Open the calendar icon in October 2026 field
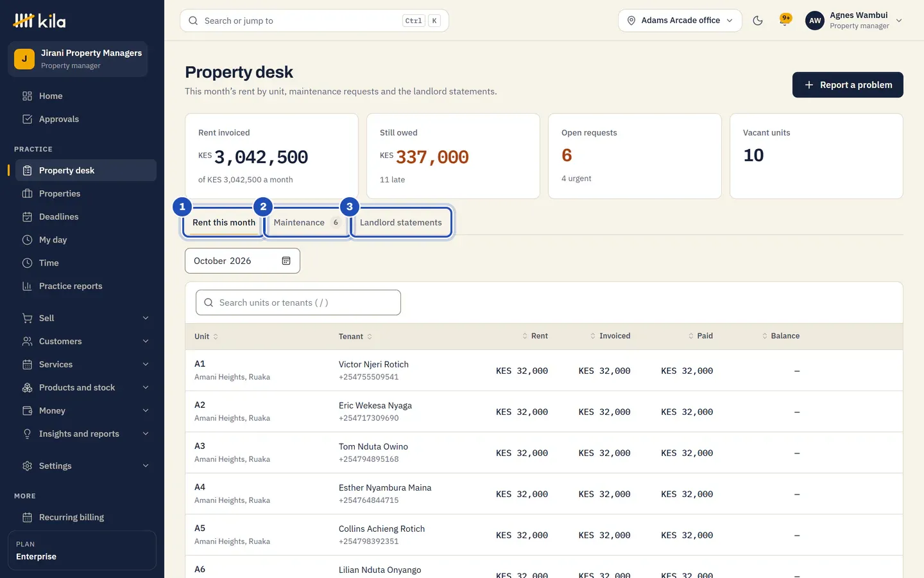This screenshot has height=578, width=924. [286, 261]
